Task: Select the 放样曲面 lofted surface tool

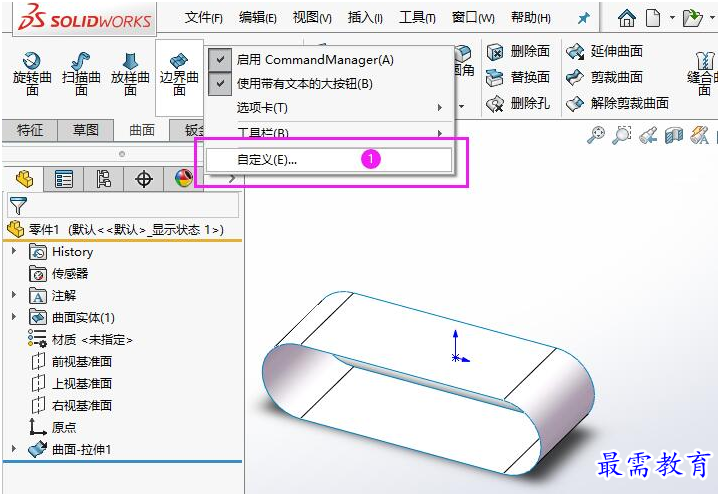Action: [x=130, y=74]
